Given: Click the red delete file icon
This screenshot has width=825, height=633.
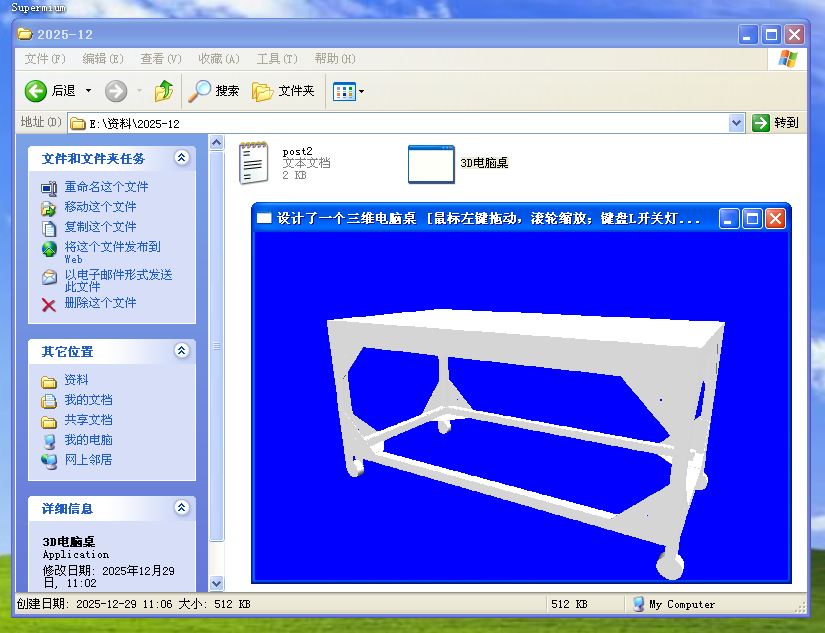Looking at the screenshot, I should point(49,304).
